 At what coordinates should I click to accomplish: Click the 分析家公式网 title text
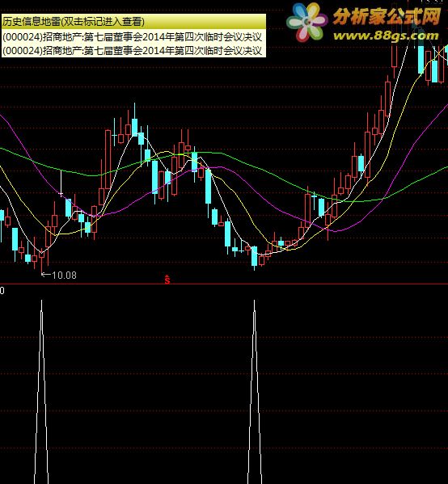(x=387, y=16)
